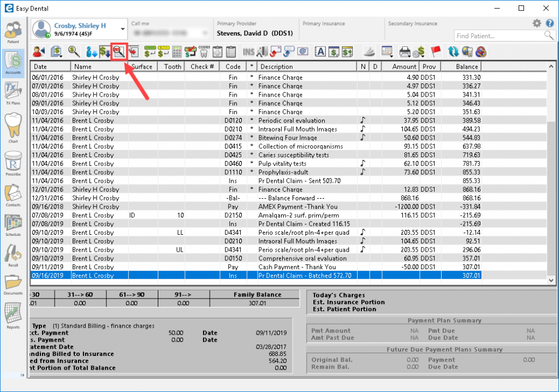Click the @ email envelope toolbar icon
The height and width of the screenshot is (392, 559).
pyautogui.click(x=302, y=52)
